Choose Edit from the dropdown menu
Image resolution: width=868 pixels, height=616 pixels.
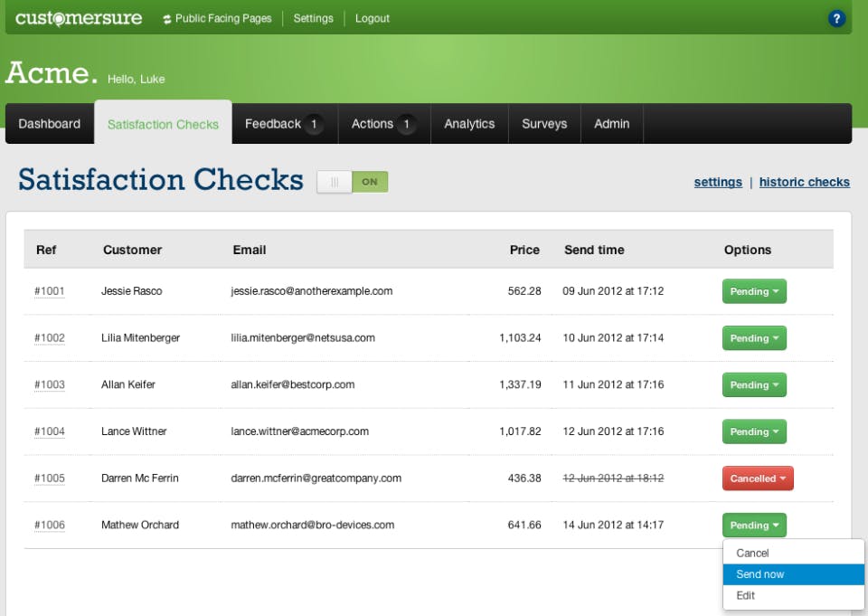click(x=793, y=595)
